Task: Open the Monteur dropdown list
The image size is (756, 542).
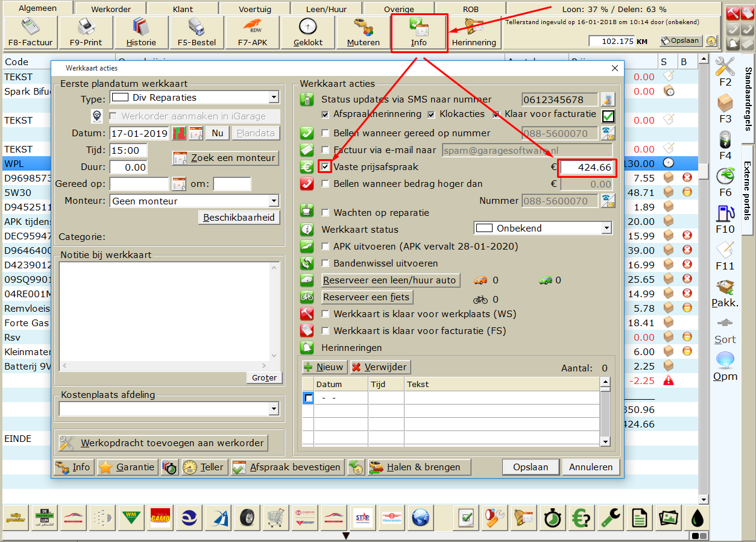Action: pos(274,201)
